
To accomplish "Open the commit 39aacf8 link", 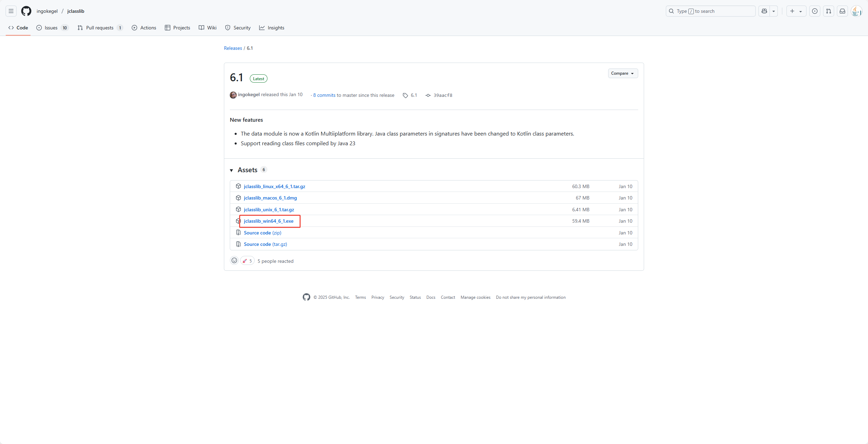I will tap(439, 95).
